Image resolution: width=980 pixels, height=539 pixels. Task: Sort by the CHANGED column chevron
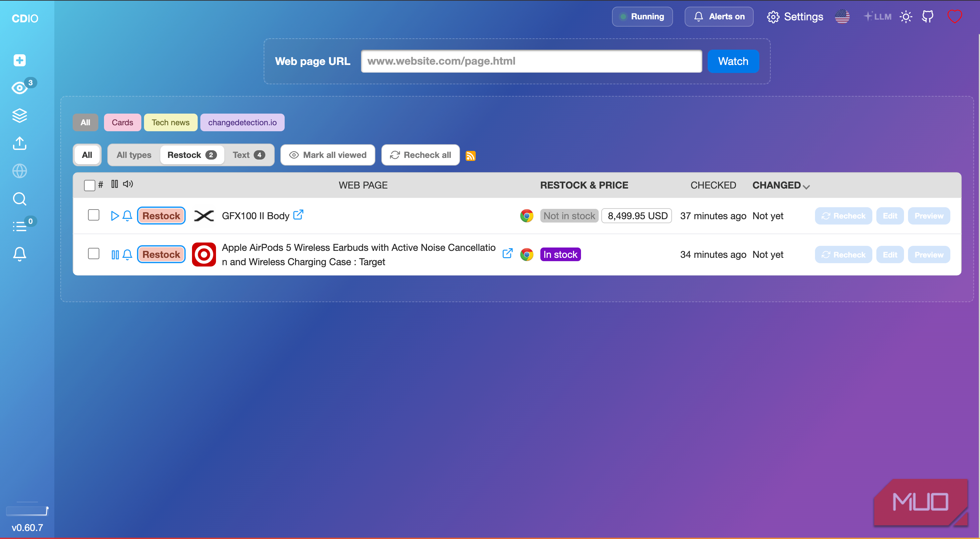click(x=806, y=186)
